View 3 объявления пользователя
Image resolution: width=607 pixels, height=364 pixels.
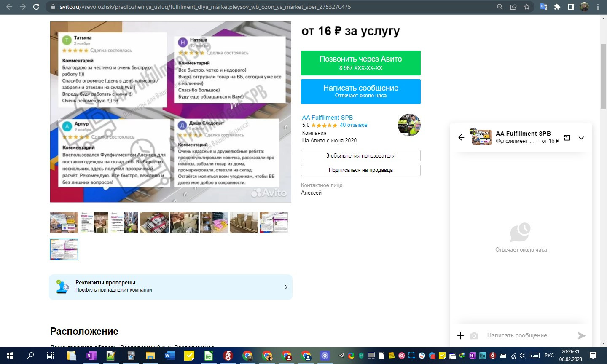(x=361, y=155)
